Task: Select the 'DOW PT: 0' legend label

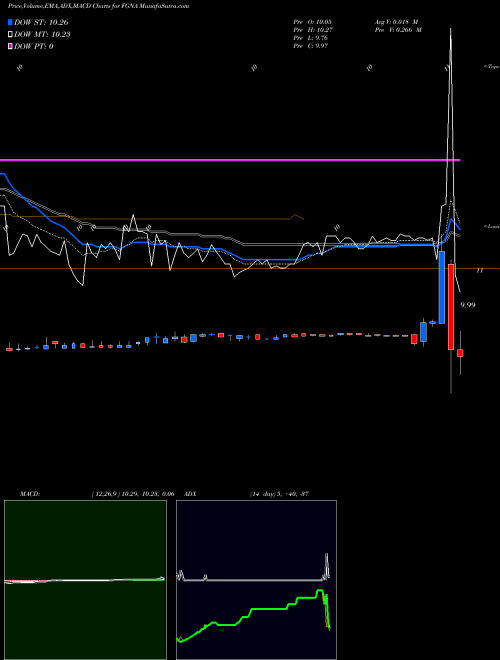Action: pyautogui.click(x=34, y=46)
